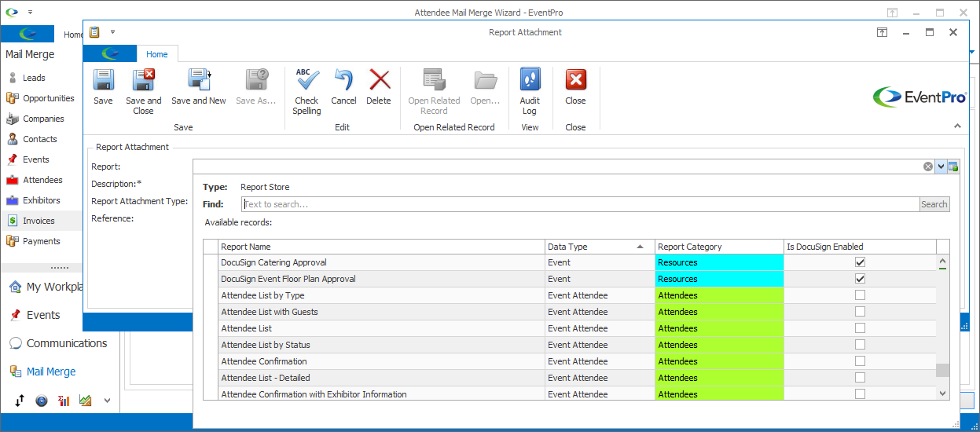Click the Save and New icon

coord(199,80)
